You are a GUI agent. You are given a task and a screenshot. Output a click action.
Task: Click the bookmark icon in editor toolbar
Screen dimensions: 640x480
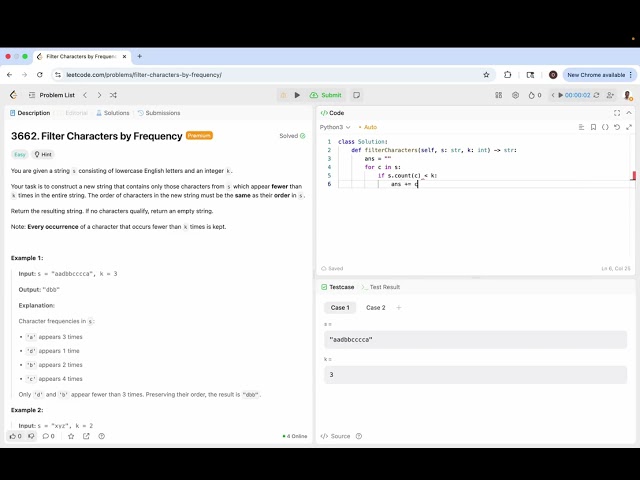pos(593,127)
